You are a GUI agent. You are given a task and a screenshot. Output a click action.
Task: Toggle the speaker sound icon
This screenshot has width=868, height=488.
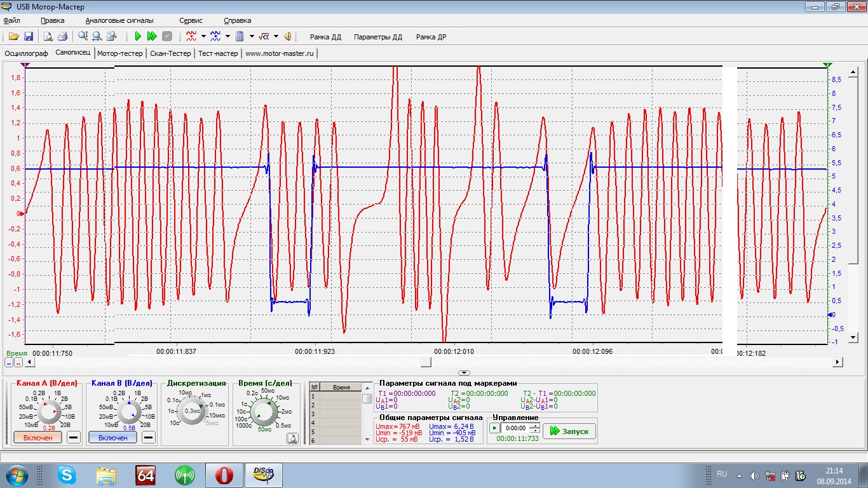pyautogui.click(x=288, y=37)
